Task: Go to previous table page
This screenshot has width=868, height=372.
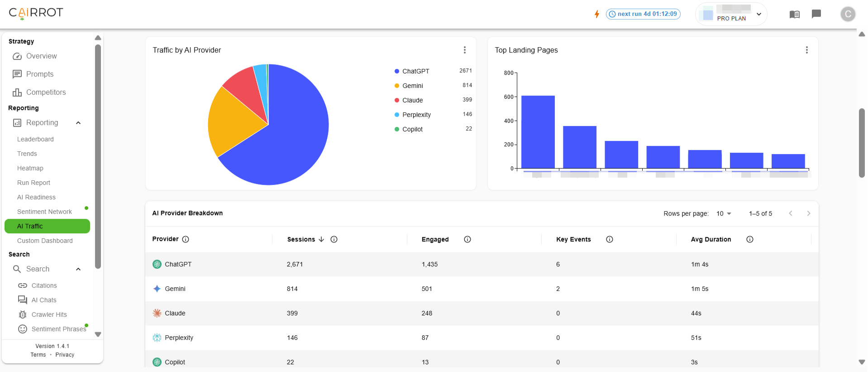Action: pyautogui.click(x=791, y=213)
